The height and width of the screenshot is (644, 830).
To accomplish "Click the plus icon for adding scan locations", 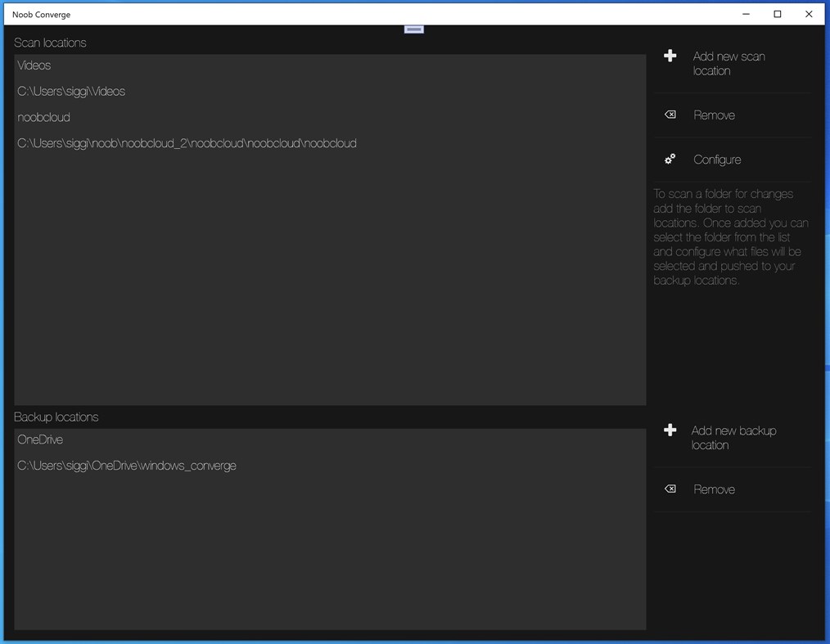I will (x=670, y=56).
